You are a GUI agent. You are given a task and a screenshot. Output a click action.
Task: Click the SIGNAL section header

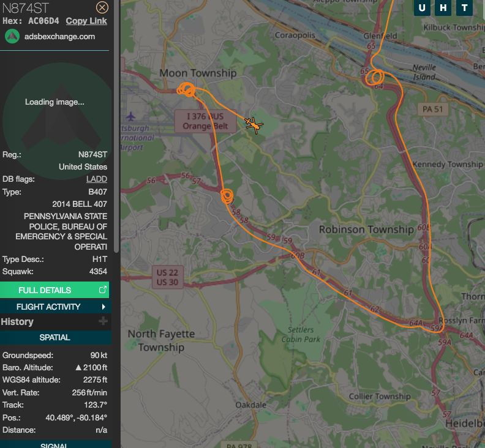[56, 445]
